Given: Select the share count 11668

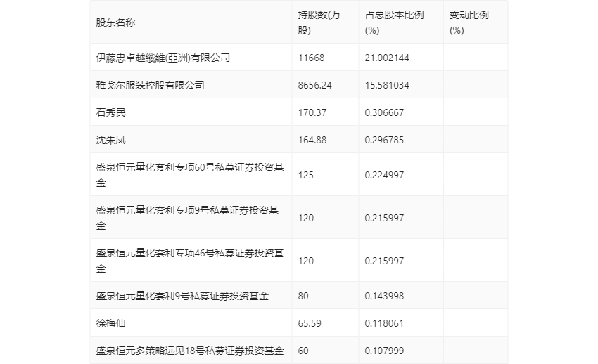Looking at the screenshot, I should [x=311, y=58].
